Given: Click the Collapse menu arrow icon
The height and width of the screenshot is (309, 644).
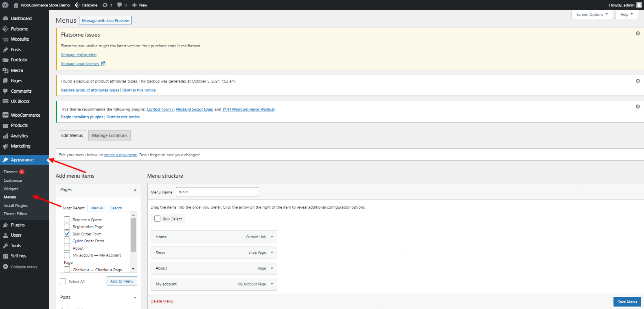Looking at the screenshot, I should click(x=5, y=267).
